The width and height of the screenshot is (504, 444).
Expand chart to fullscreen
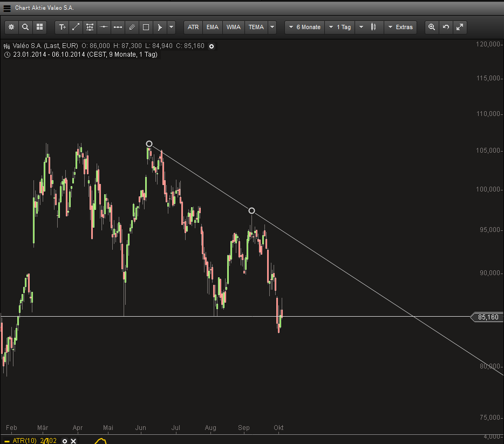460,27
